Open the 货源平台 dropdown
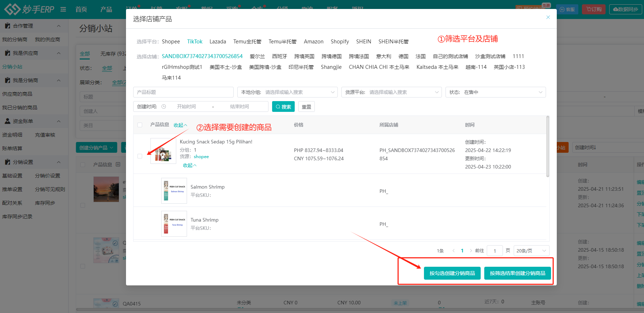The image size is (644, 313). coord(392,92)
